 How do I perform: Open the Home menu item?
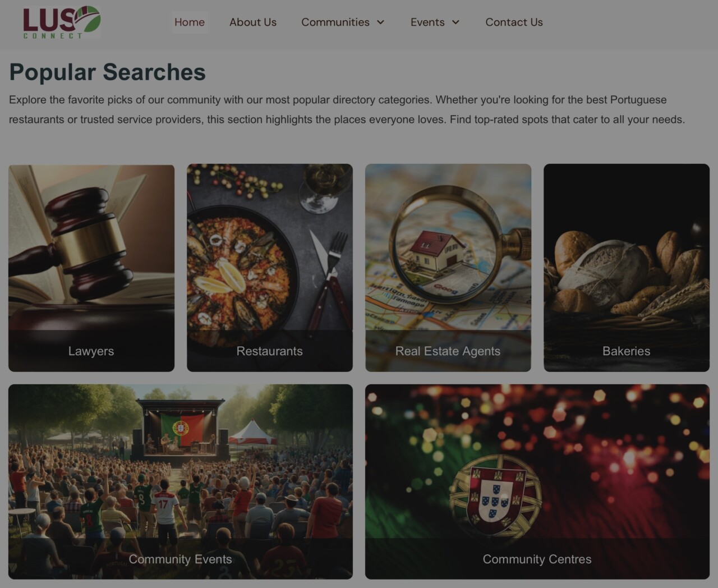click(x=190, y=22)
